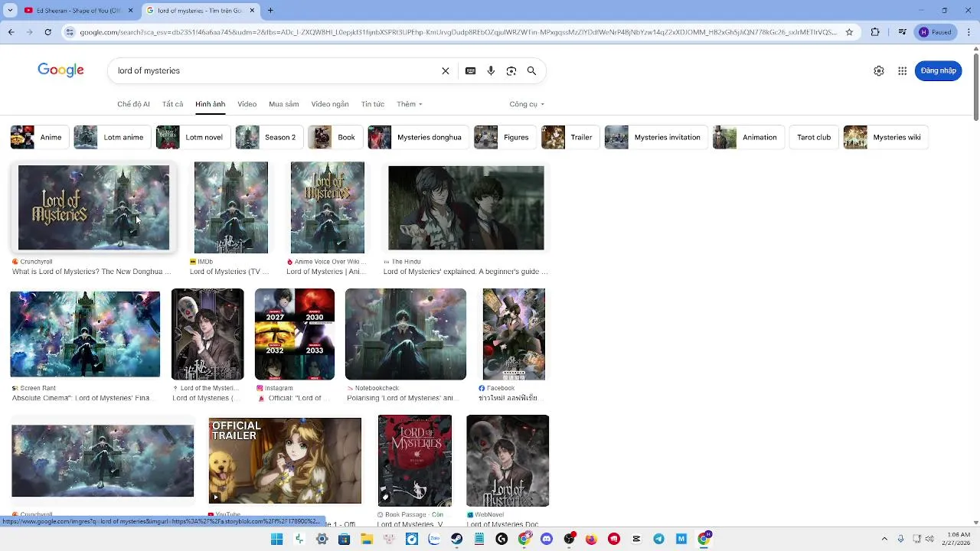Image resolution: width=980 pixels, height=551 pixels.
Task: Open the Mua sắm tab
Action: pos(283,104)
